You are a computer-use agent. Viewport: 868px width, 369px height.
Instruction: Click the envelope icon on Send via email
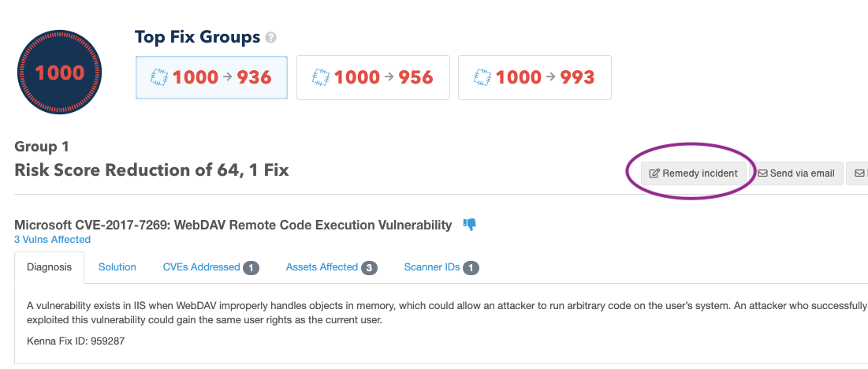click(763, 173)
